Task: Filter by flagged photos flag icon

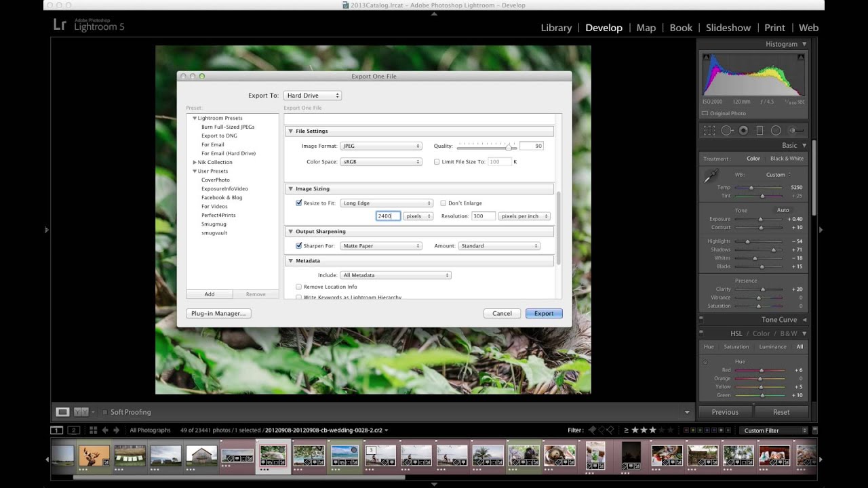Action: [x=592, y=430]
